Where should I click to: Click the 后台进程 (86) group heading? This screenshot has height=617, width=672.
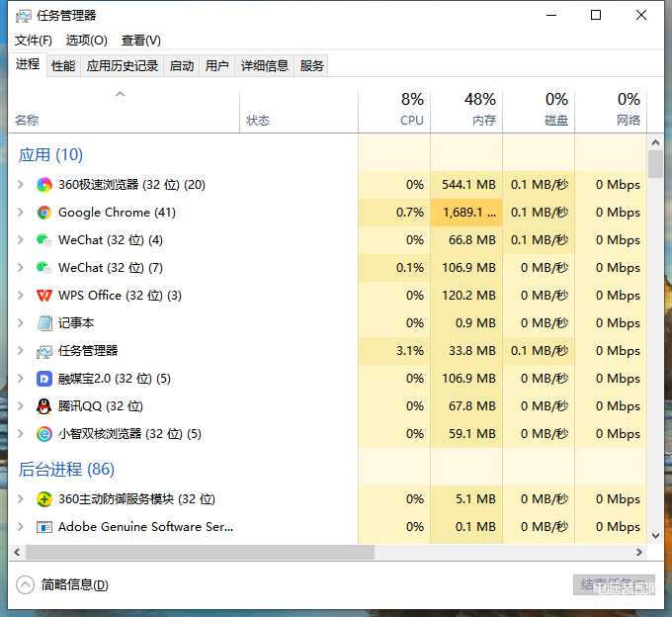(x=66, y=469)
